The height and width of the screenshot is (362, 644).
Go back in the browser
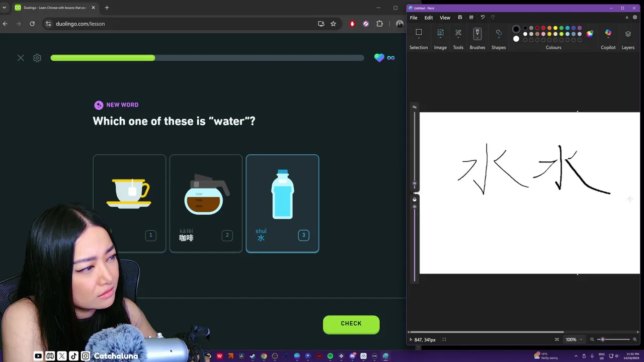click(x=5, y=24)
